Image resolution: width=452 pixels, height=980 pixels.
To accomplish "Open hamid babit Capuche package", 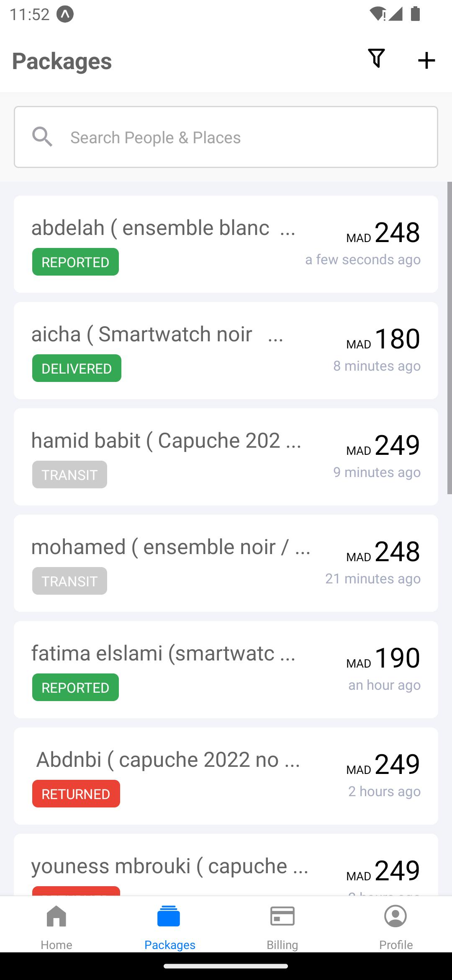I will pyautogui.click(x=226, y=457).
